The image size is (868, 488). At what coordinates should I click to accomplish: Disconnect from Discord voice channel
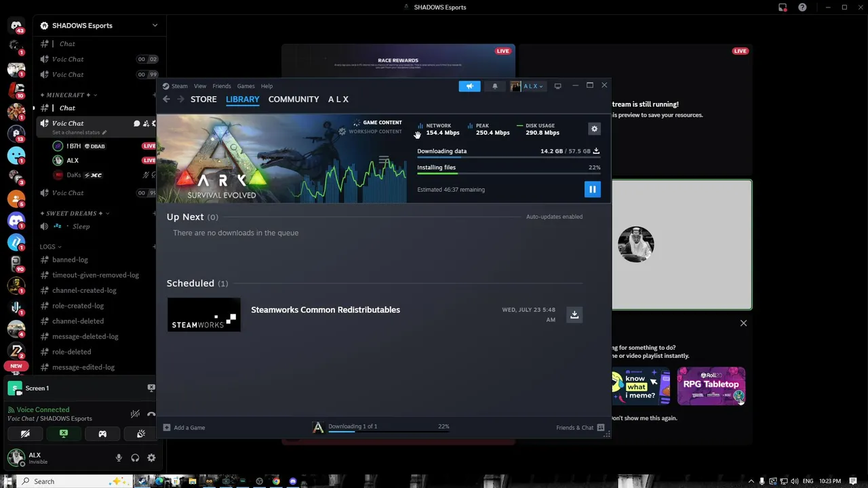151,413
